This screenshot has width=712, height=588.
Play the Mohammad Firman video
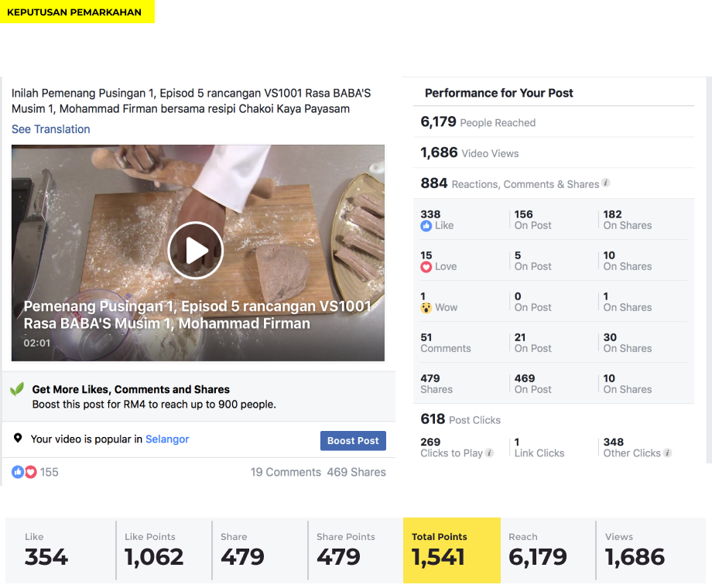[196, 250]
